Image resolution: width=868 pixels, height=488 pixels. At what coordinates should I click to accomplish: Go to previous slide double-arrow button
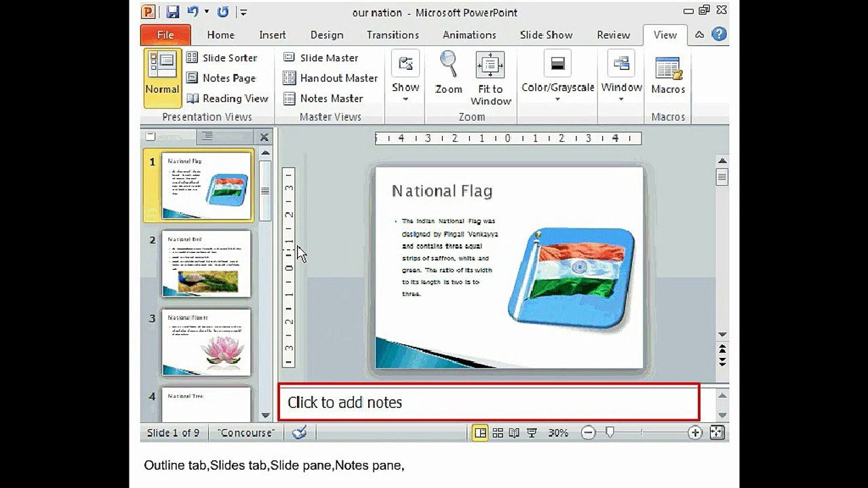pyautogui.click(x=722, y=348)
